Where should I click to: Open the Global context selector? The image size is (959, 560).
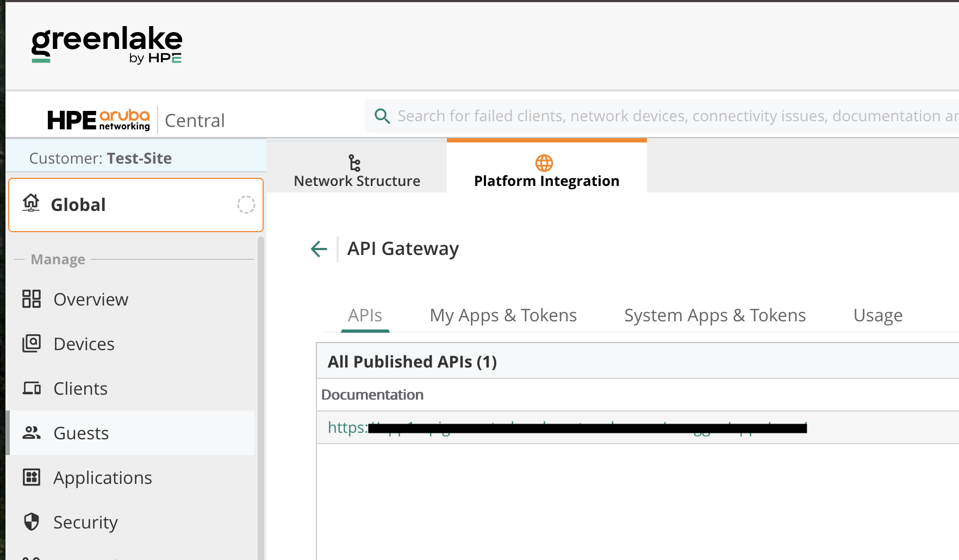(x=136, y=205)
